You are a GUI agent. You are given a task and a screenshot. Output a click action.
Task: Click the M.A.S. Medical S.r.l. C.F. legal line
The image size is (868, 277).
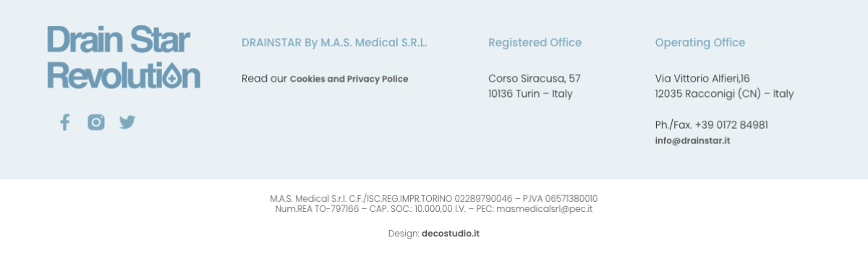click(434, 199)
